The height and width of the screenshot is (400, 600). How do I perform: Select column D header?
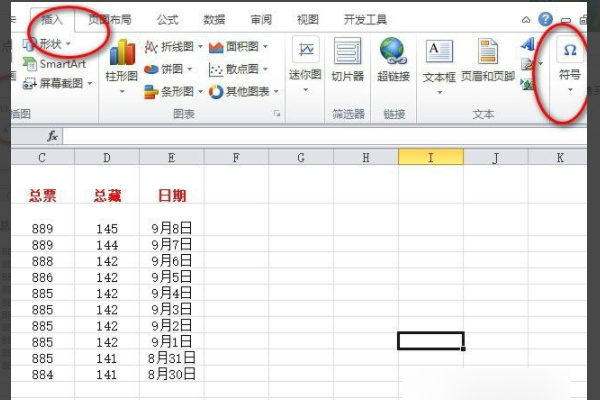107,157
